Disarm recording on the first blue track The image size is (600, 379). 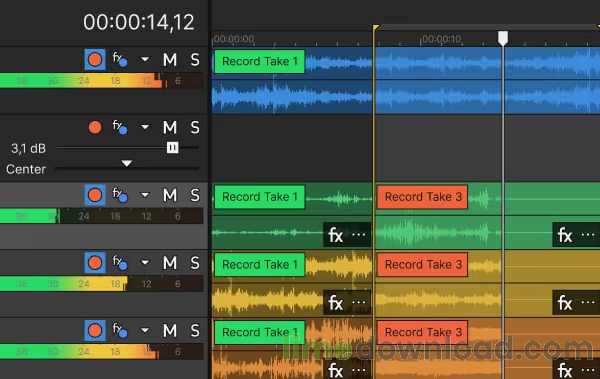(x=95, y=60)
